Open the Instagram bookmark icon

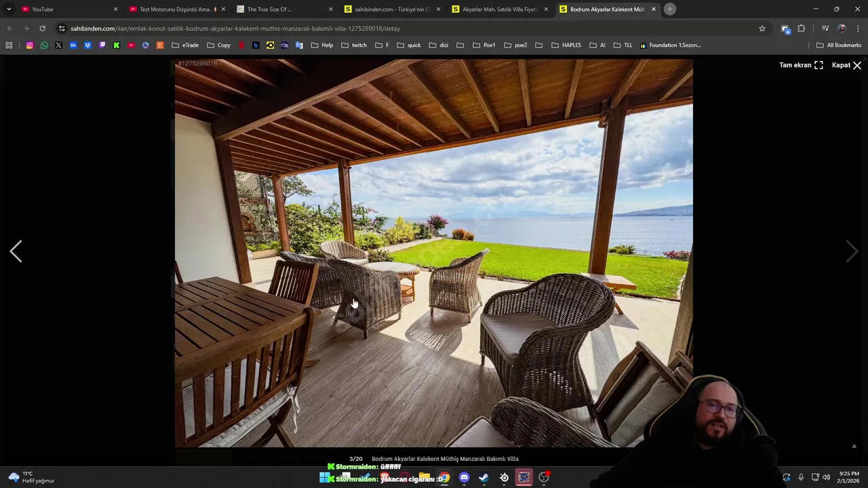(x=29, y=45)
